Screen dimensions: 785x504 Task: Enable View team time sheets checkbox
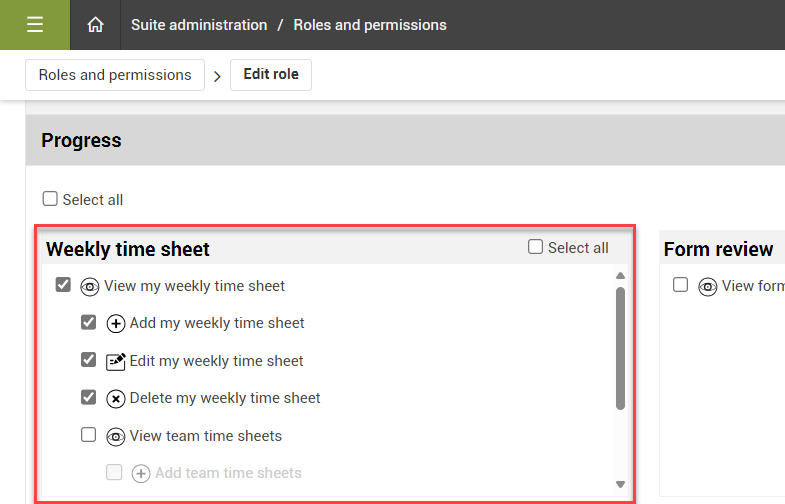89,435
